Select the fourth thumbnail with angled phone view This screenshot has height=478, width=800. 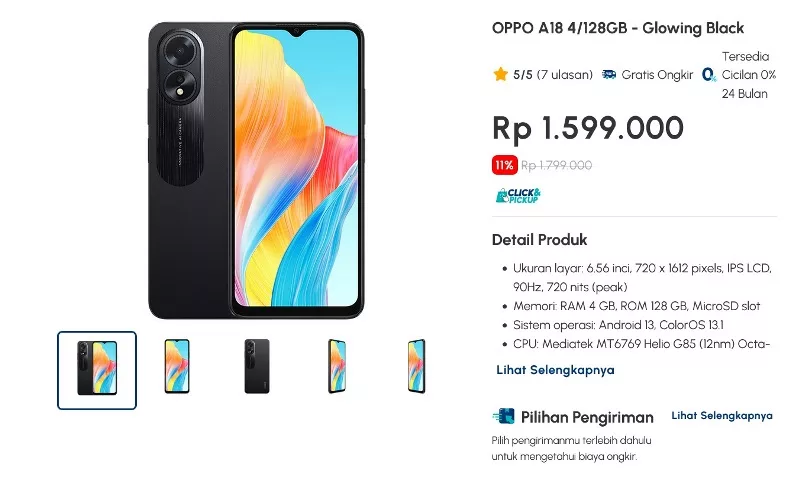click(x=337, y=366)
